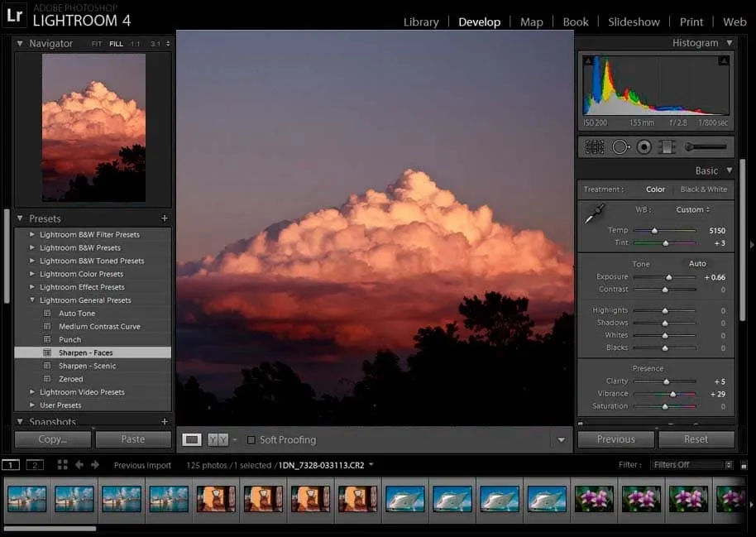Add a new preset with plus icon

coord(165,218)
